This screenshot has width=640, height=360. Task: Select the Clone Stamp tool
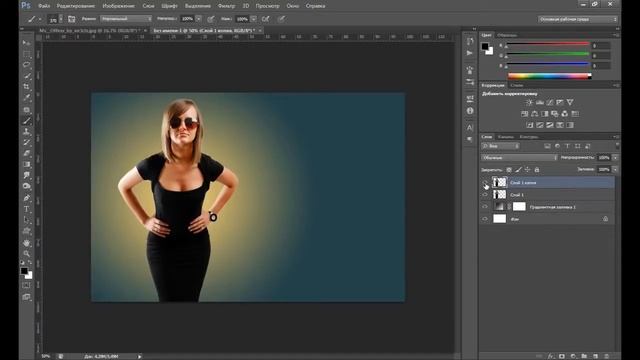coord(27,131)
